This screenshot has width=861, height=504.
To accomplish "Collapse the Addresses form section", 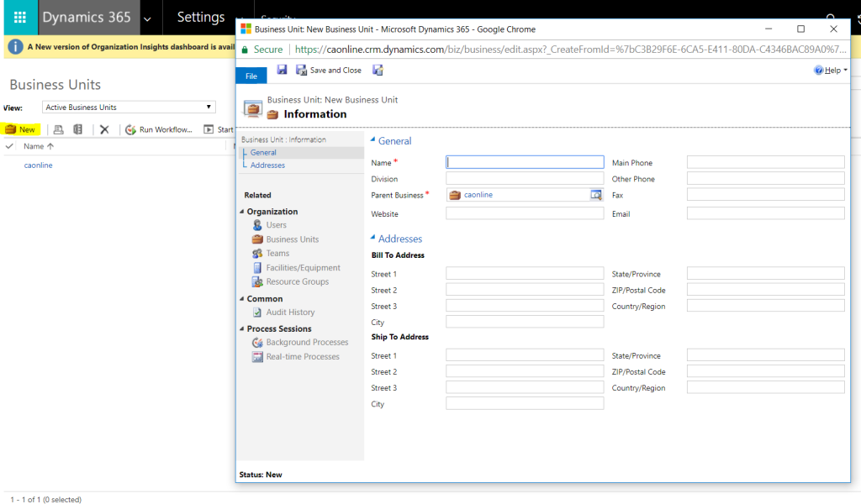I will pyautogui.click(x=372, y=238).
